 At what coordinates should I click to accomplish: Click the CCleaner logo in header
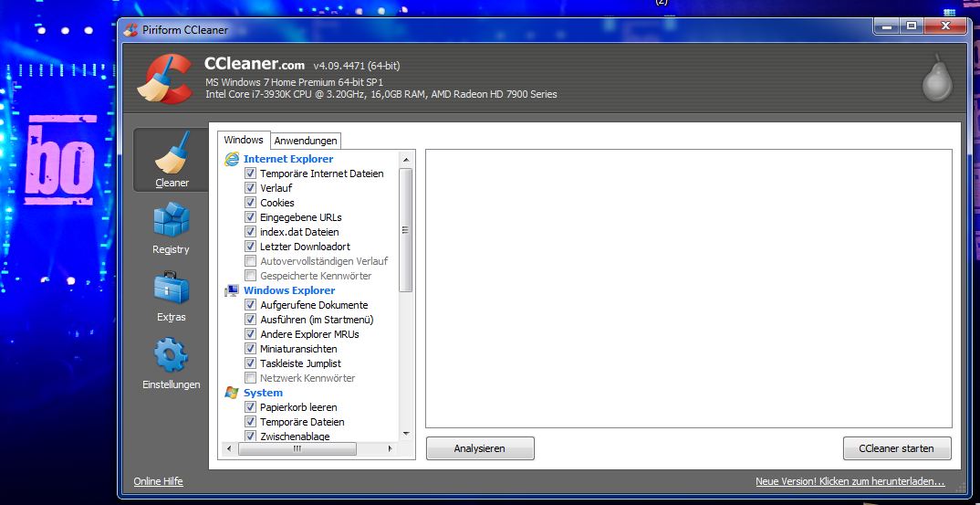[x=165, y=78]
